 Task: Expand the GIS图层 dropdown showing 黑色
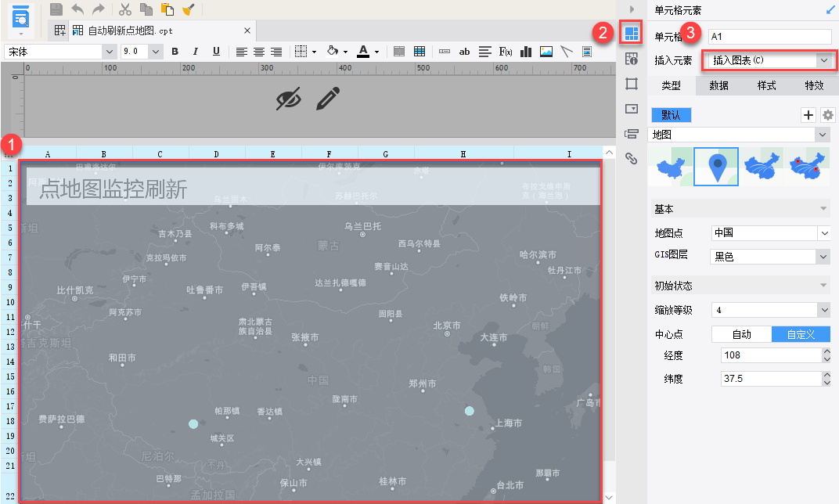[x=770, y=257]
